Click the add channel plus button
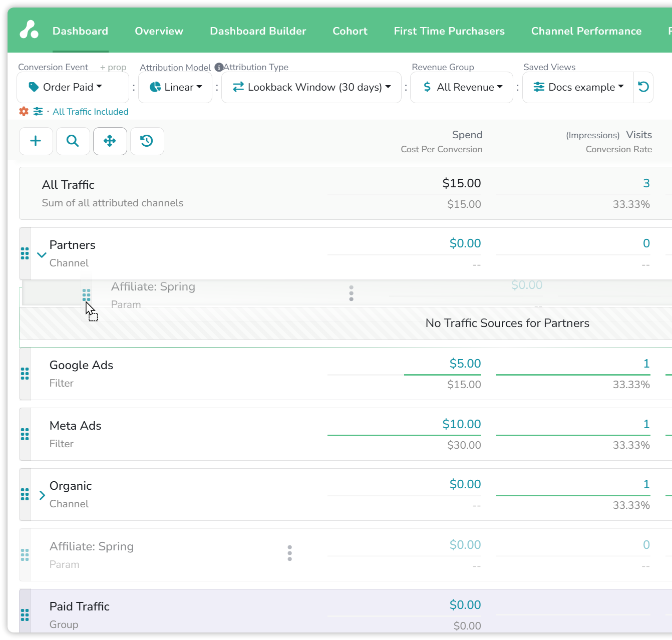Viewport: 672px width, 640px height. tap(36, 141)
